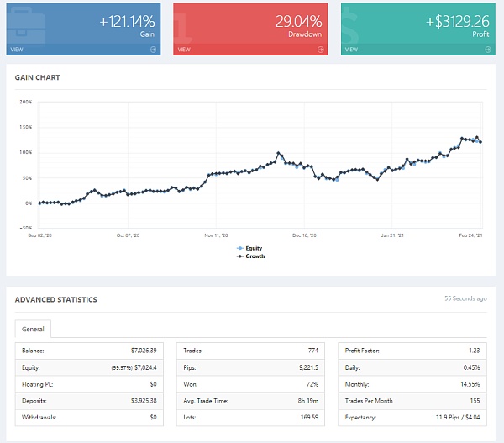Click the Nov 11, '20 axis label
Image resolution: width=504 pixels, height=443 pixels.
pos(216,235)
